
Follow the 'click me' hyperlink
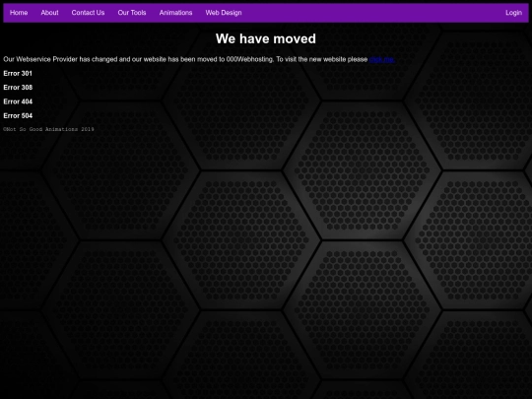pyautogui.click(x=381, y=59)
